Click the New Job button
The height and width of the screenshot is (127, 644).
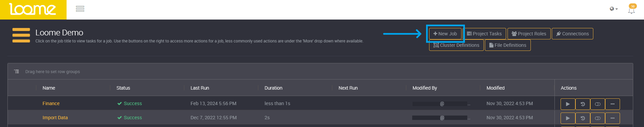coord(445,34)
